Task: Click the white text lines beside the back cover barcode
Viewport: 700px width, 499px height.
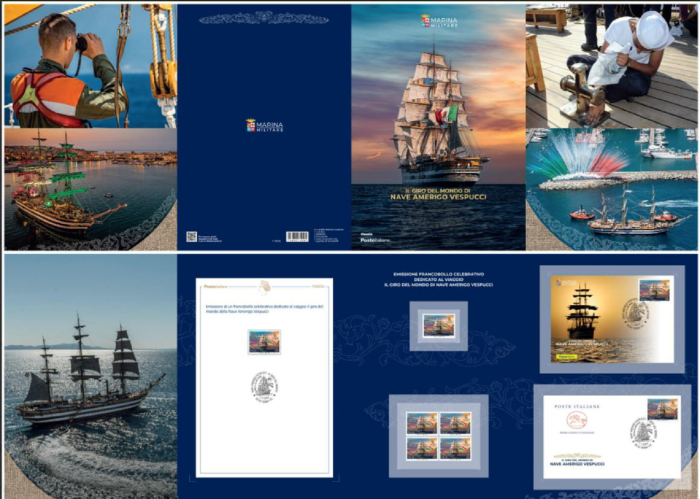Action: click(x=328, y=235)
